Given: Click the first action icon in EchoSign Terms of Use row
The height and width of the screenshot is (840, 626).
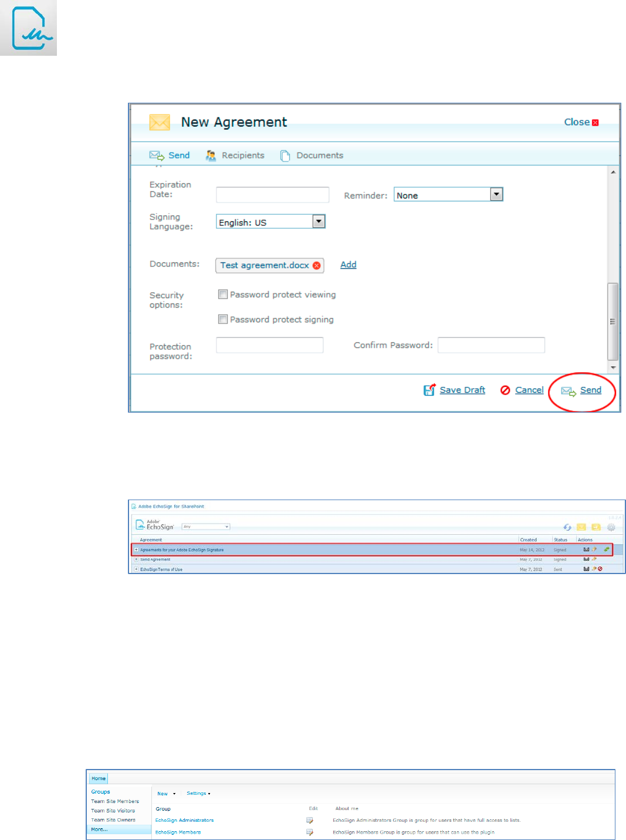Looking at the screenshot, I should point(586,569).
